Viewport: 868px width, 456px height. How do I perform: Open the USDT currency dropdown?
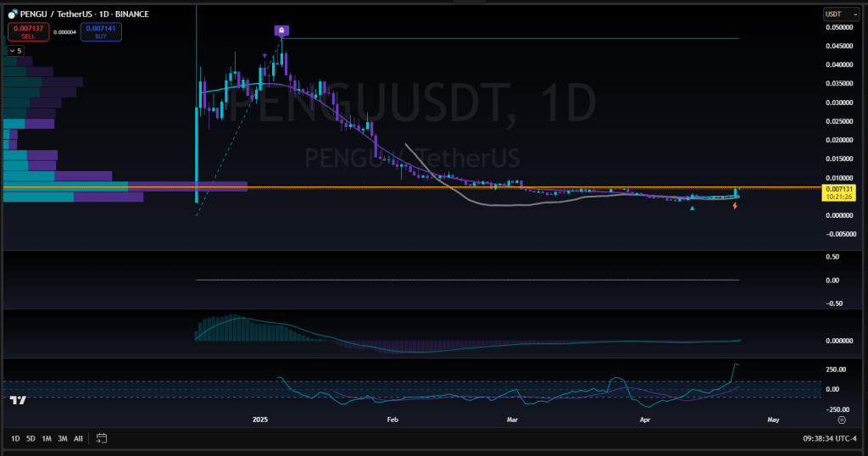click(840, 14)
